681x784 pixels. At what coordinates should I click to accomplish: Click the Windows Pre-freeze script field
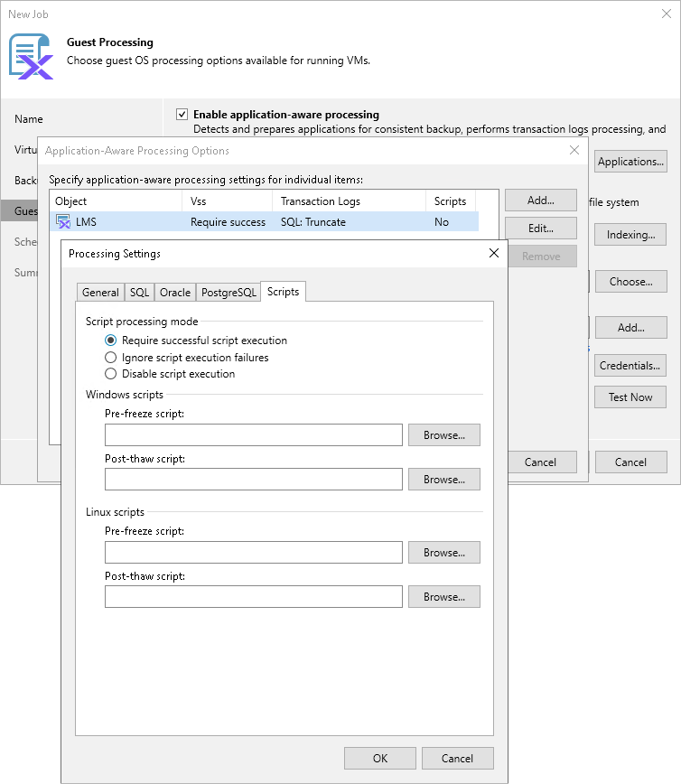[254, 435]
